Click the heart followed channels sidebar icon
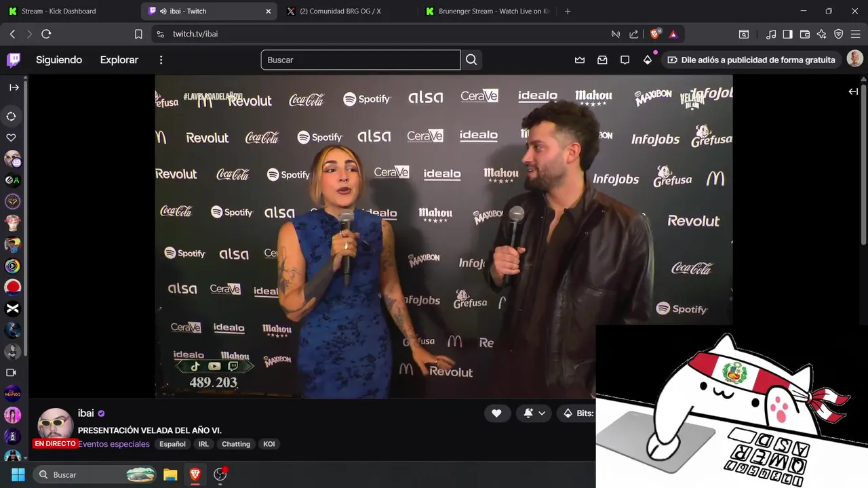The width and height of the screenshot is (868, 488). coord(12,138)
